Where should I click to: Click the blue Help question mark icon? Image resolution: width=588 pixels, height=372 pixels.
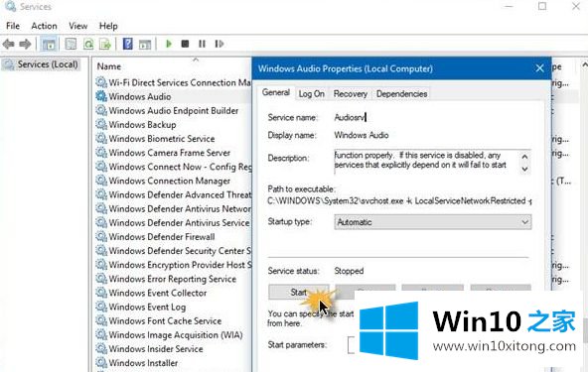coord(128,45)
